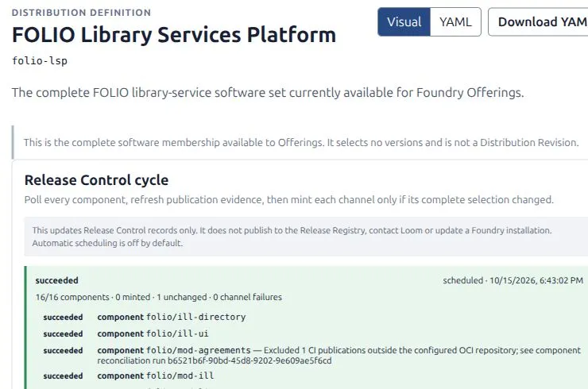Click the 16/16 components summary line

click(159, 297)
